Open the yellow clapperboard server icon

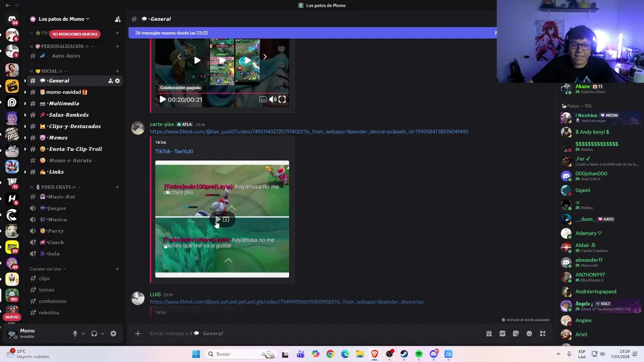pos(12,86)
